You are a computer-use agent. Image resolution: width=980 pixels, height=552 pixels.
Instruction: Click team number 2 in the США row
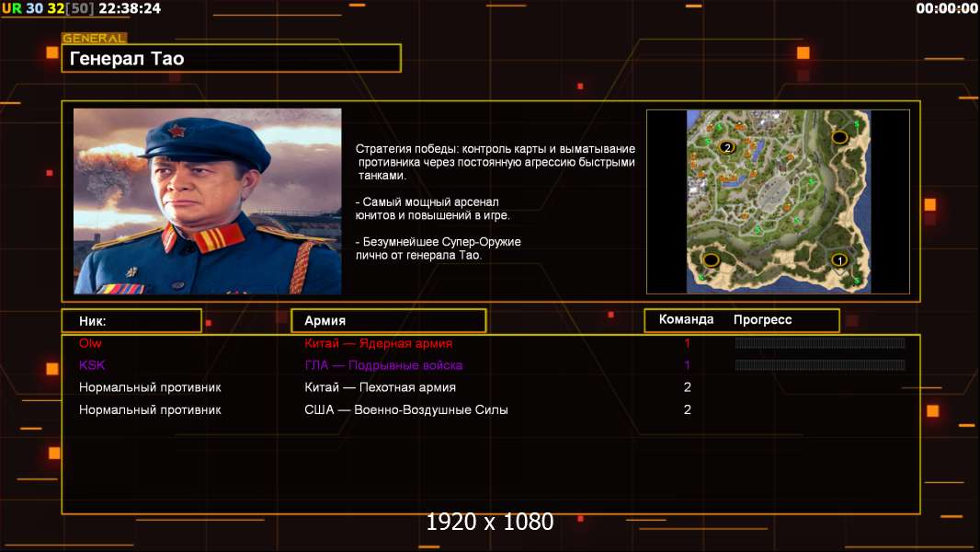pyautogui.click(x=688, y=409)
